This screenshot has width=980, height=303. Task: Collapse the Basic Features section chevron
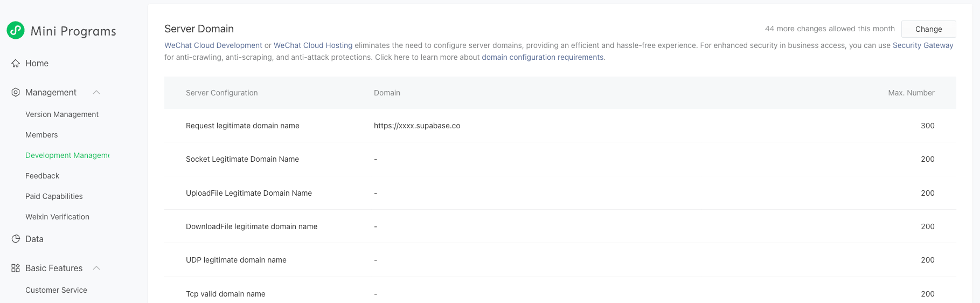pyautogui.click(x=96, y=268)
